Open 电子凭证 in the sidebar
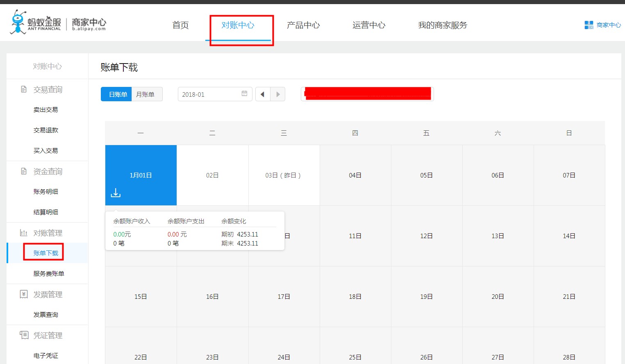 tap(46, 356)
